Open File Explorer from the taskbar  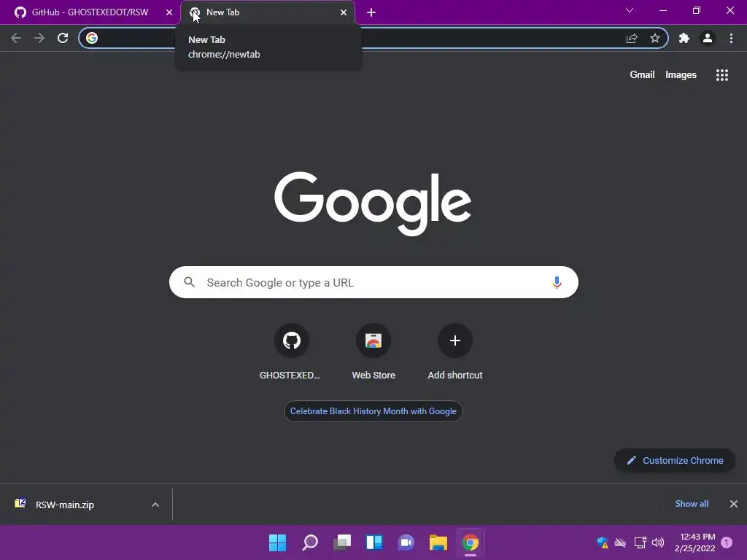pos(438,542)
